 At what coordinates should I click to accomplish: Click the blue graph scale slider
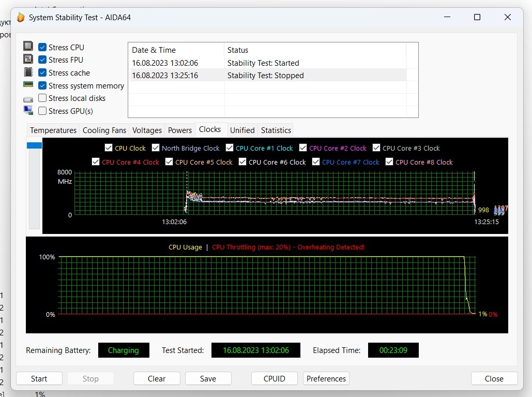(34, 146)
